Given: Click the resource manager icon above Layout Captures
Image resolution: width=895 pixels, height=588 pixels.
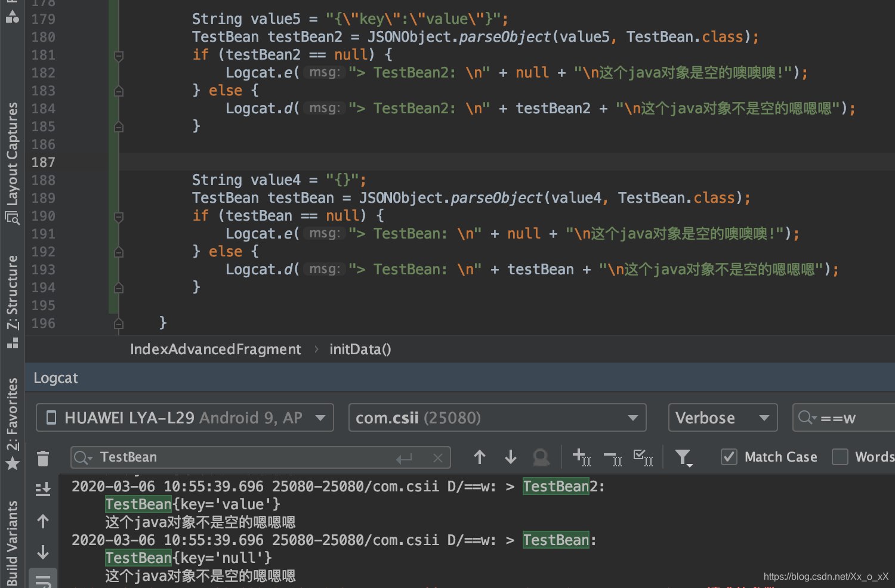Looking at the screenshot, I should coord(12,16).
